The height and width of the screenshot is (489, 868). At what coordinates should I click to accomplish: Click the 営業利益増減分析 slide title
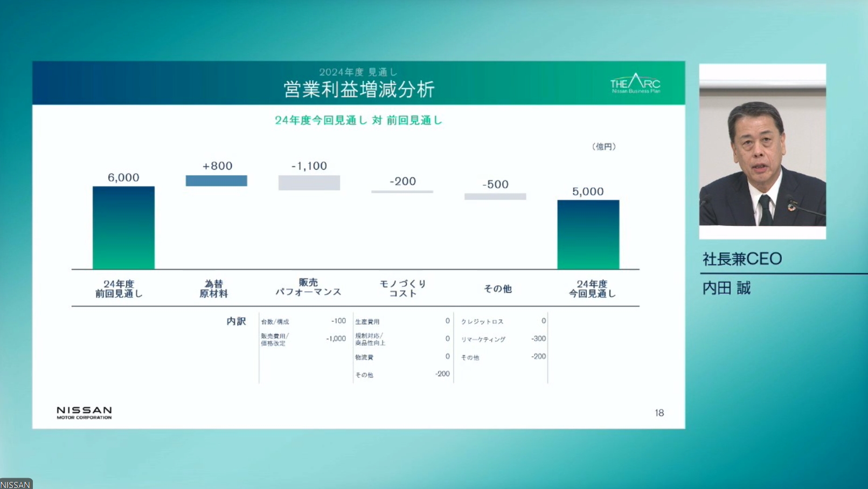[360, 88]
